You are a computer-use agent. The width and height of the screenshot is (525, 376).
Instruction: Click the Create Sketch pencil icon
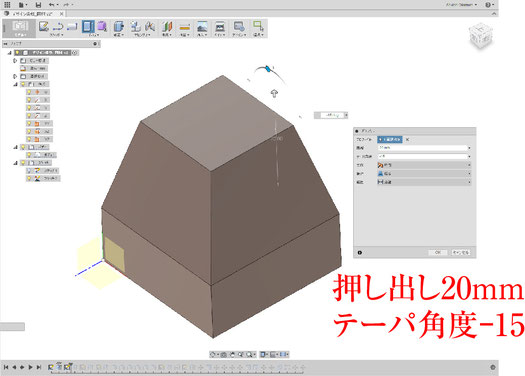[x=44, y=26]
